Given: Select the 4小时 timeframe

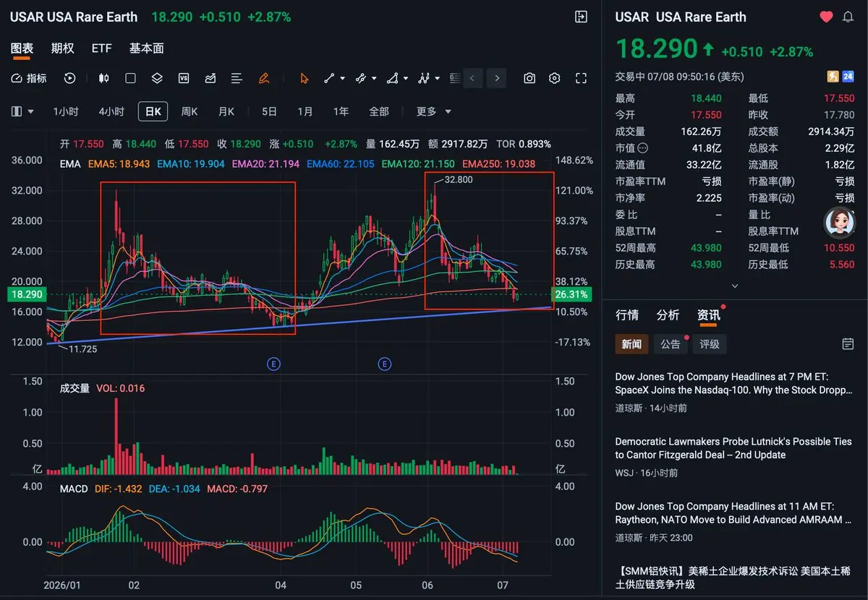Looking at the screenshot, I should pos(111,111).
